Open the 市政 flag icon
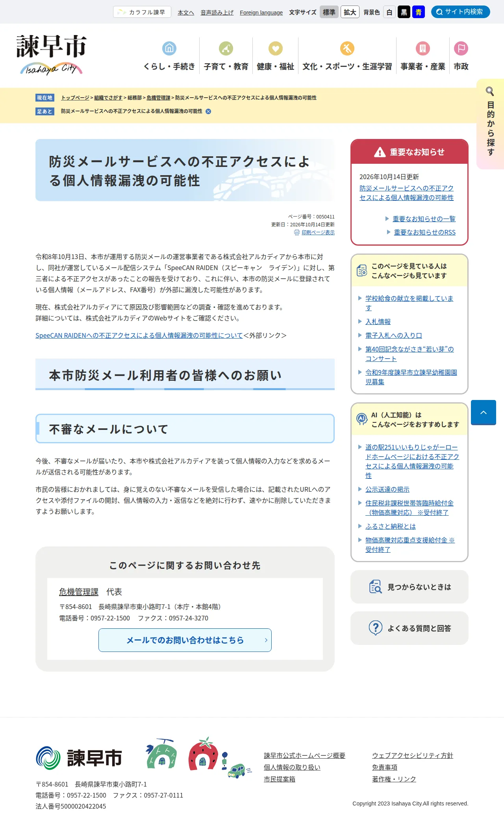 click(x=461, y=48)
